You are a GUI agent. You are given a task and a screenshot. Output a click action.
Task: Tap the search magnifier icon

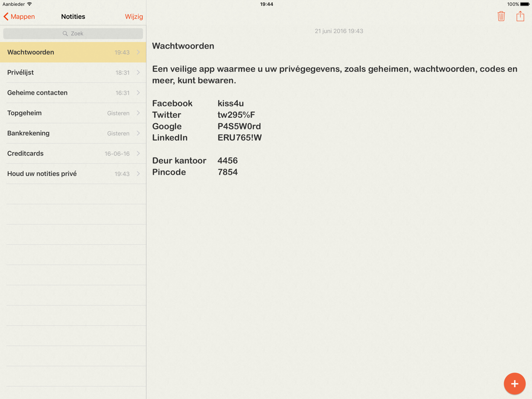click(x=65, y=34)
